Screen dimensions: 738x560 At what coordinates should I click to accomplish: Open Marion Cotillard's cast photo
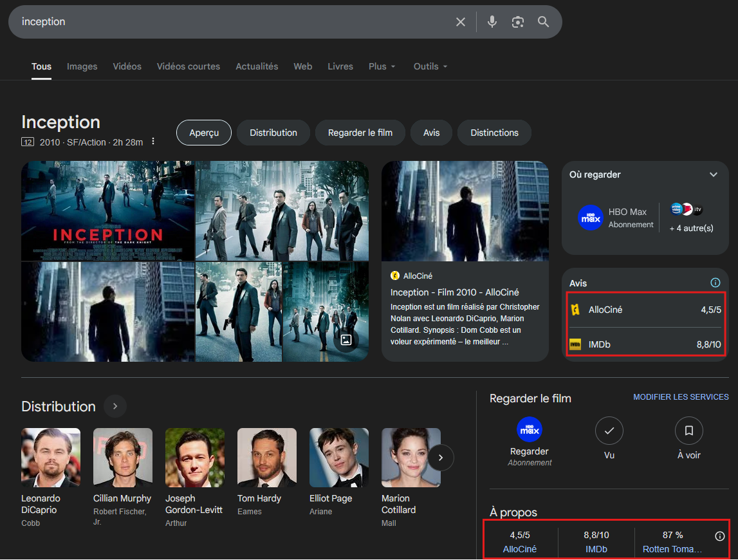point(411,457)
